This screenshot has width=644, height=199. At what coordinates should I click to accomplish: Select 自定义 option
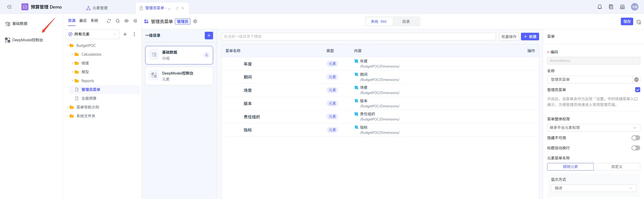[617, 167]
